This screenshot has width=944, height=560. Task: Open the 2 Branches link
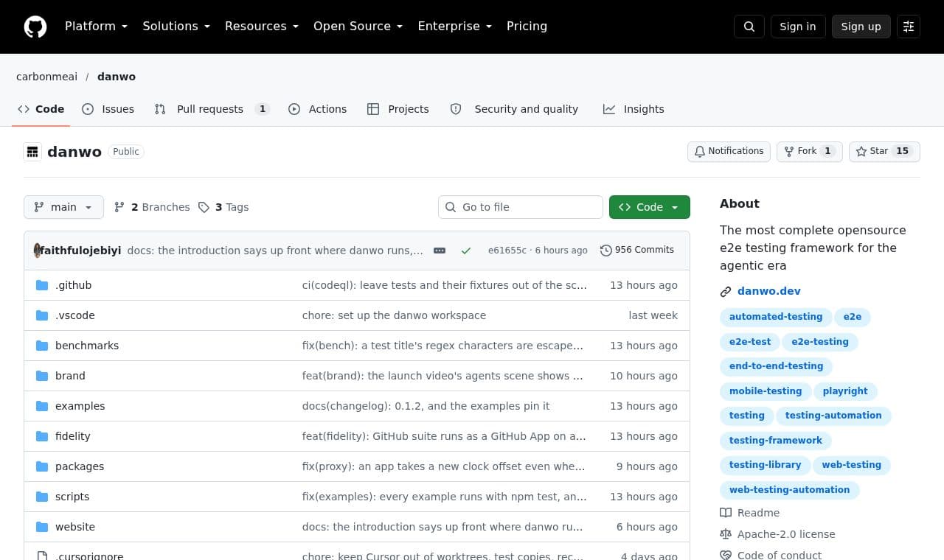tap(152, 207)
